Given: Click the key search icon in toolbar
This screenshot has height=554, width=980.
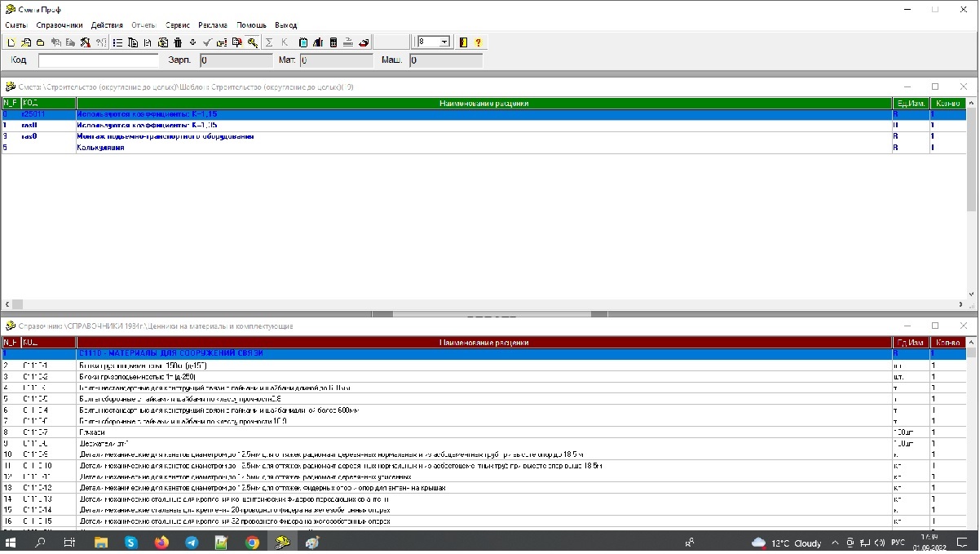Looking at the screenshot, I should tap(253, 42).
